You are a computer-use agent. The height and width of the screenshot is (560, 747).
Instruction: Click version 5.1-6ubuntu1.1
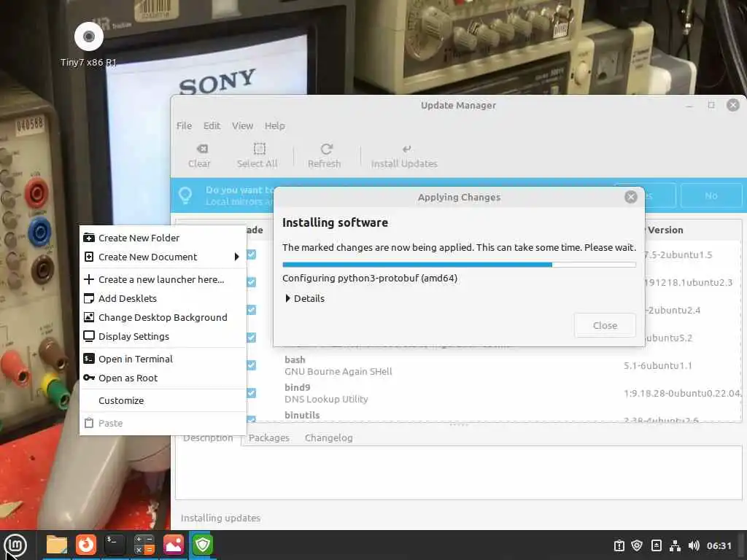tap(657, 366)
